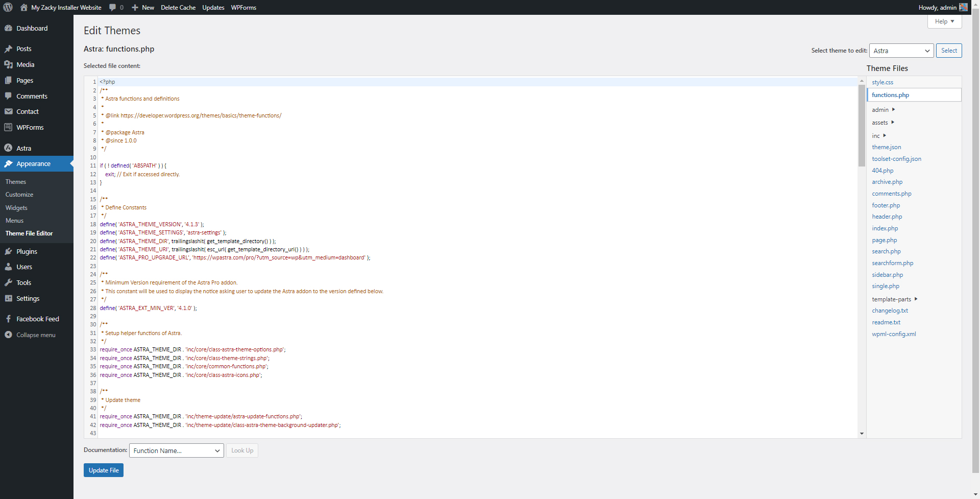Open style.css theme file
Image resolution: width=980 pixels, height=499 pixels.
click(x=883, y=82)
